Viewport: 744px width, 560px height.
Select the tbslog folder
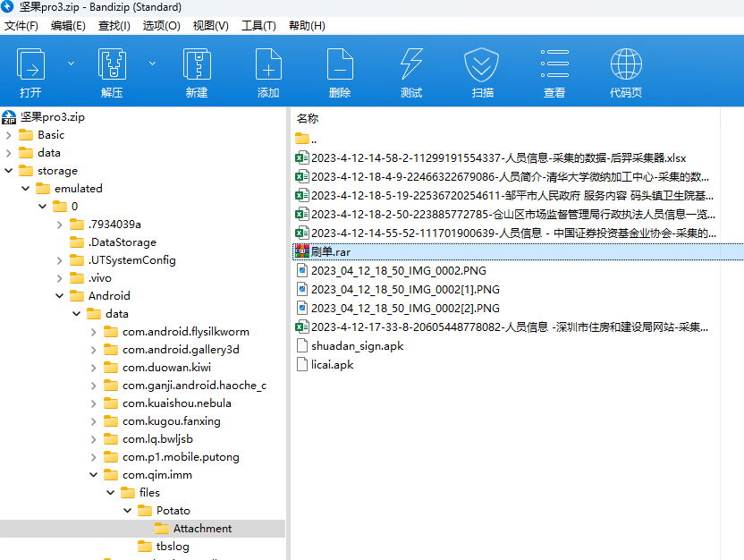coord(164,547)
